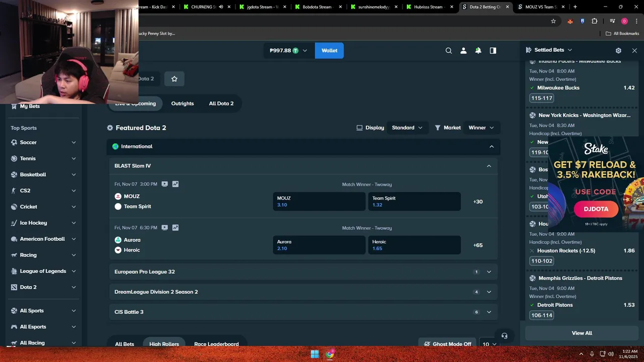Open Windows Start menu
This screenshot has height=362, width=644.
(315, 354)
